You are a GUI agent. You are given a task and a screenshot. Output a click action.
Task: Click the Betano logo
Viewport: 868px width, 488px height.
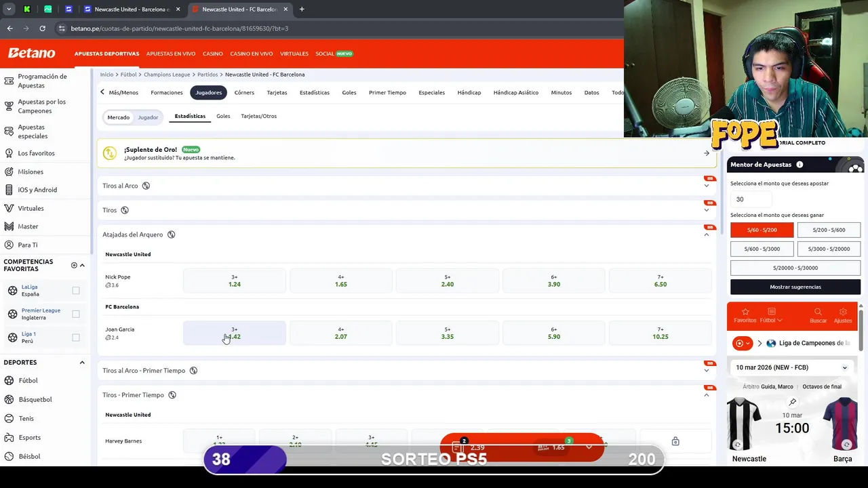click(x=31, y=53)
